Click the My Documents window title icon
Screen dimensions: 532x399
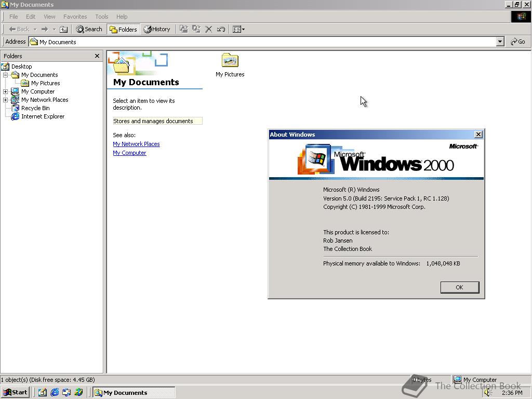click(x=5, y=4)
